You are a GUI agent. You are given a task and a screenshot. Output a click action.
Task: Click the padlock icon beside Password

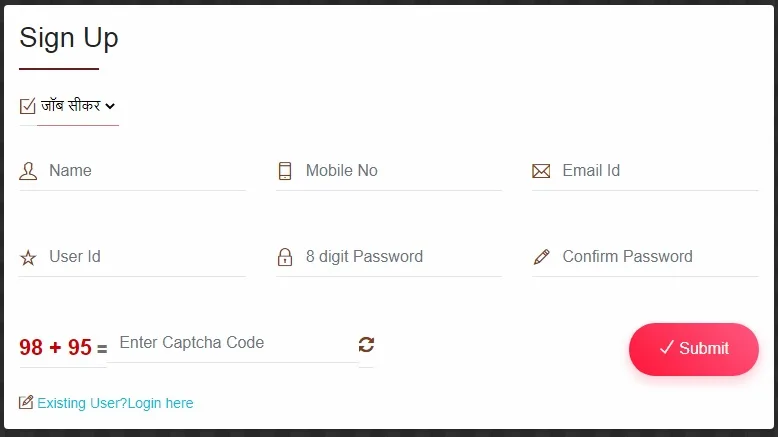point(285,257)
